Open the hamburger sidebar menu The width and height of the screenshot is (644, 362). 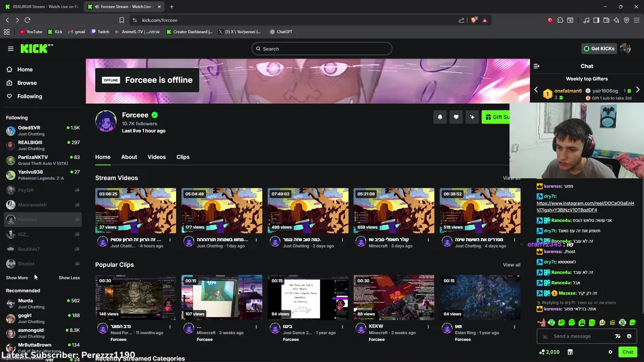pyautogui.click(x=11, y=49)
